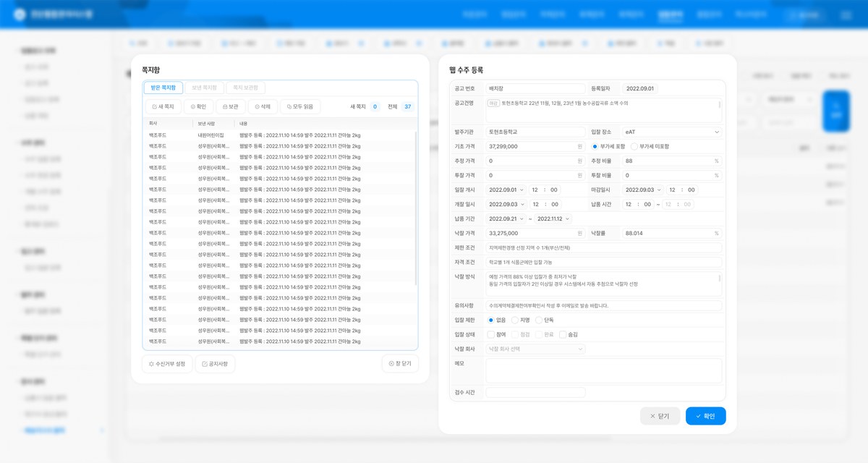The image size is (868, 463).
Task: Open the 마감일시 date picker
Action: point(642,190)
